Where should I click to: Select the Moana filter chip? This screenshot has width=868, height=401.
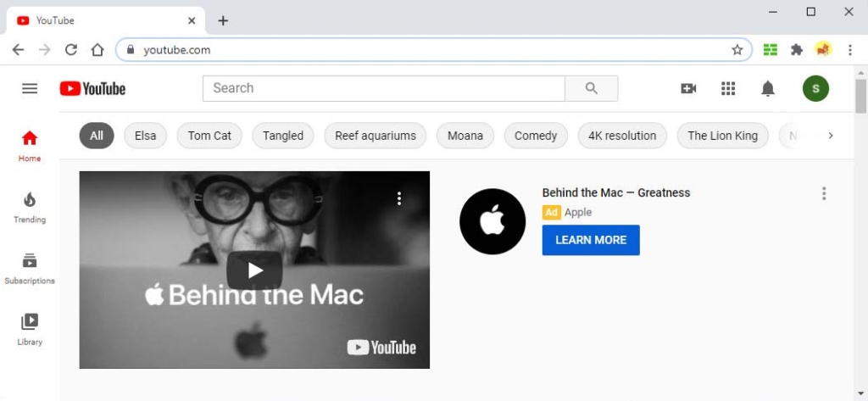[x=465, y=136]
